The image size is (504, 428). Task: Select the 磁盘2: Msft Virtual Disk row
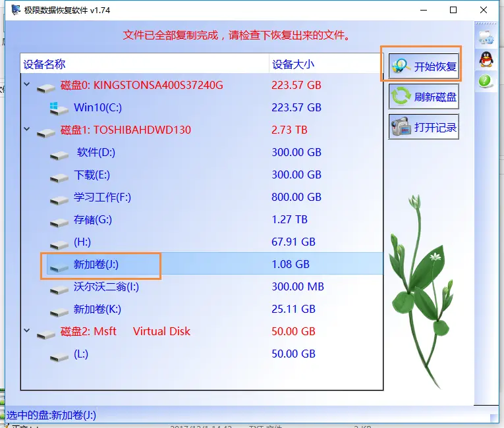point(202,331)
